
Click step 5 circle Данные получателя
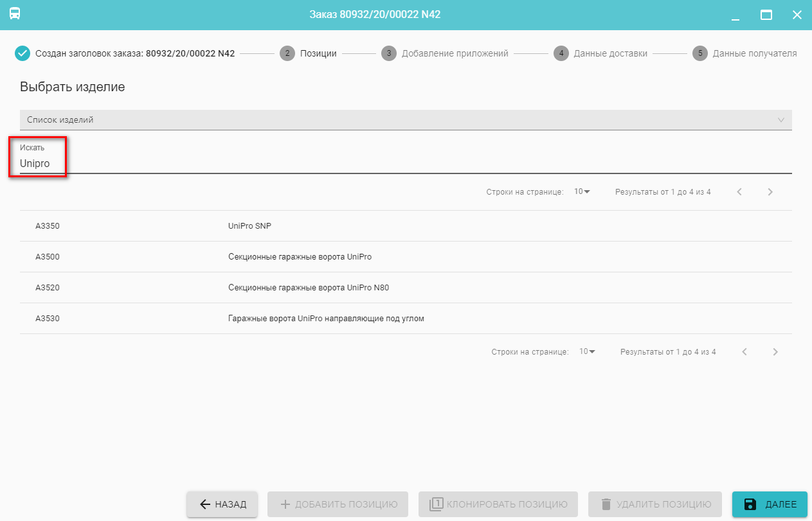[x=699, y=53]
